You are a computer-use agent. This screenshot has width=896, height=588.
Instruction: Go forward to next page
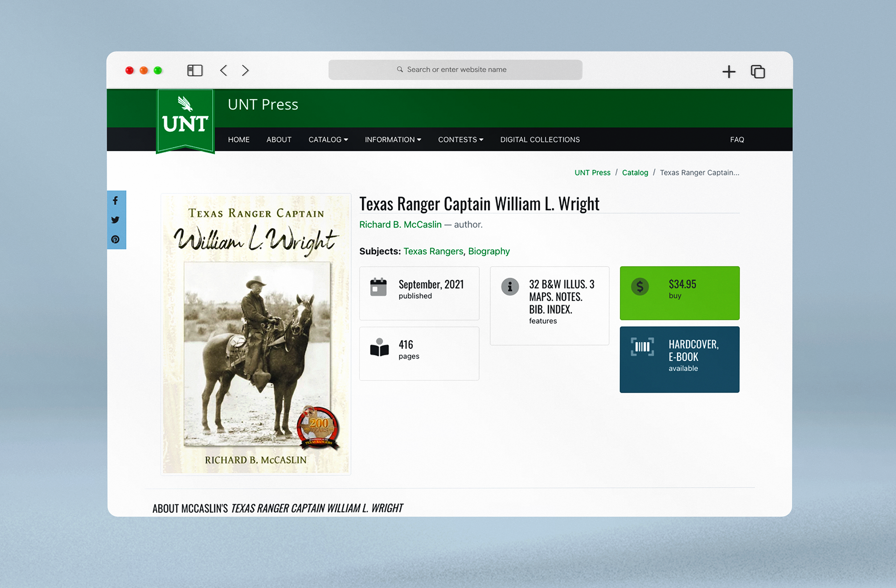click(x=245, y=70)
